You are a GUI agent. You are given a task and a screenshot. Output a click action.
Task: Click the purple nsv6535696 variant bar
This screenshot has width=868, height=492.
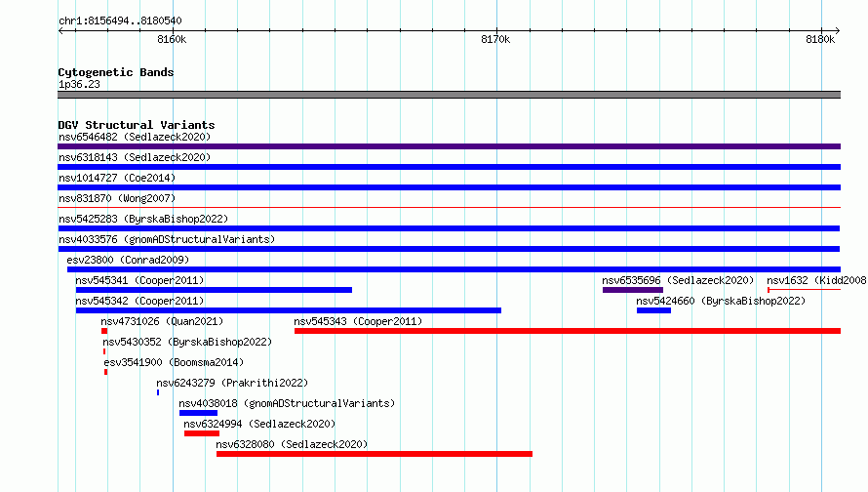633,290
